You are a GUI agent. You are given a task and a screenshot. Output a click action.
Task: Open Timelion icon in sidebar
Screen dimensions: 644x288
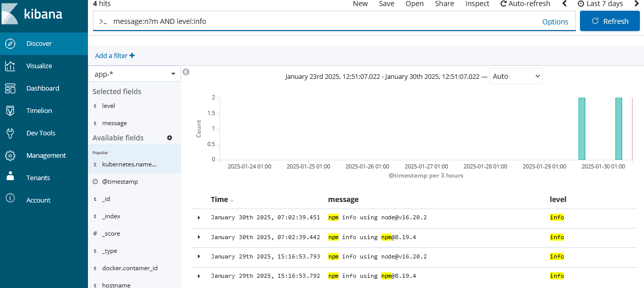10,111
